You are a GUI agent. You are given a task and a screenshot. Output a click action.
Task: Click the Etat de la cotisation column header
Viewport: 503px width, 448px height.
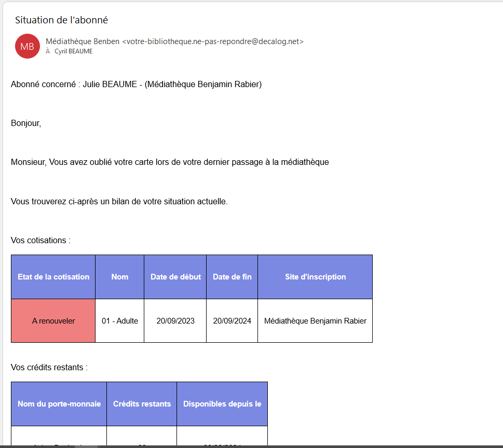click(x=53, y=276)
